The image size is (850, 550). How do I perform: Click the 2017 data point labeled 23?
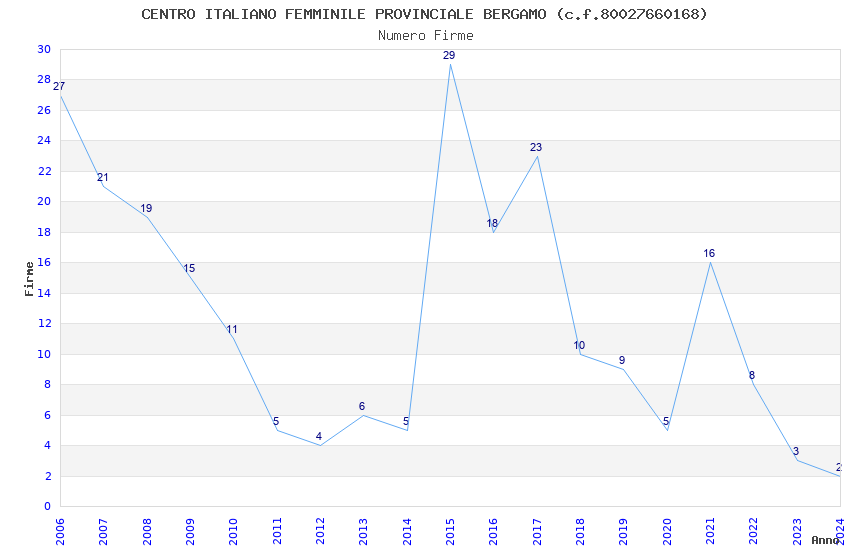tap(537, 156)
